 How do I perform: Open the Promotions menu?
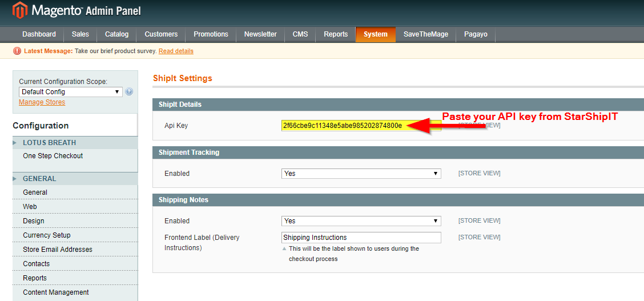[x=211, y=34]
